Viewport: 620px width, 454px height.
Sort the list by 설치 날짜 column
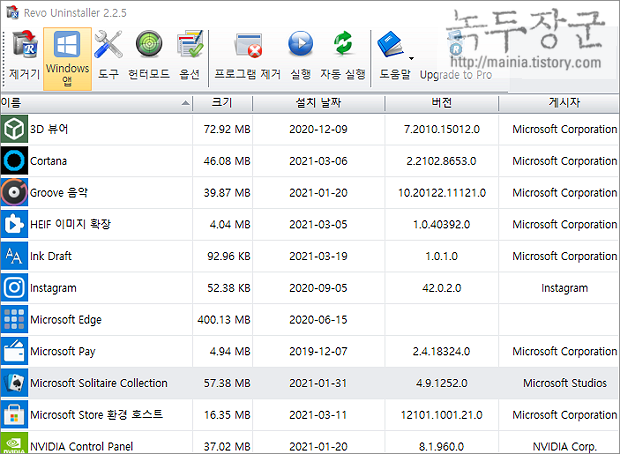[318, 103]
